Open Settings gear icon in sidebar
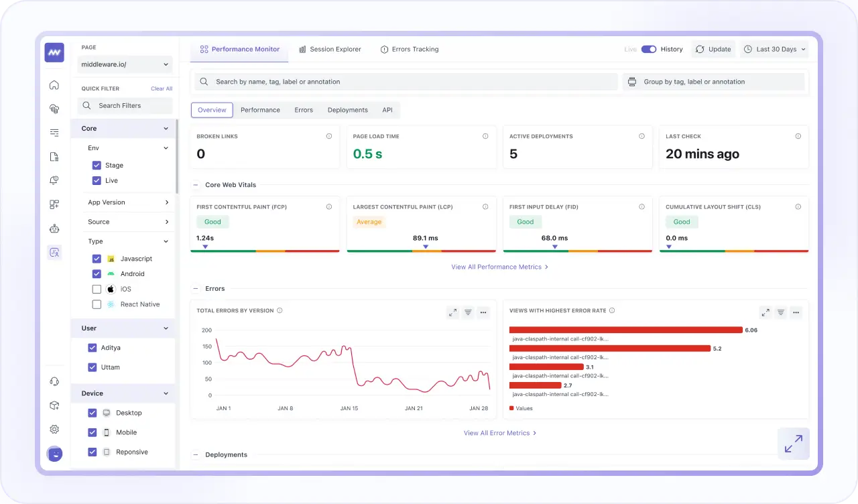Screen dimensions: 858x504 coord(54,429)
